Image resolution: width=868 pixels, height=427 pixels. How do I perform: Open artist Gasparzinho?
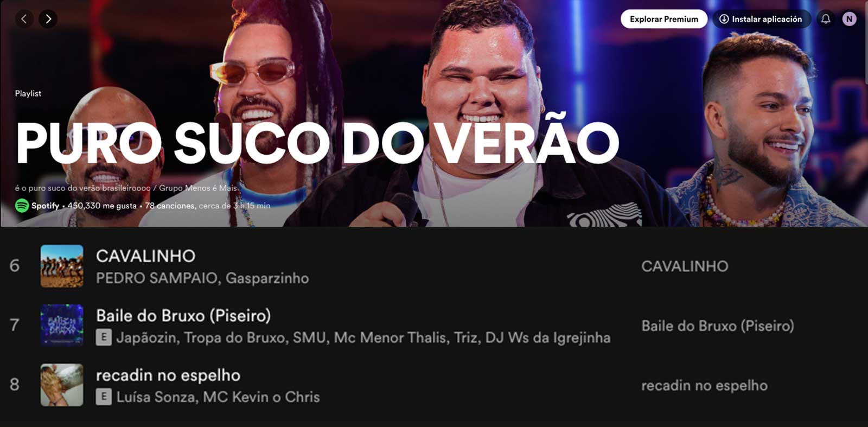267,278
